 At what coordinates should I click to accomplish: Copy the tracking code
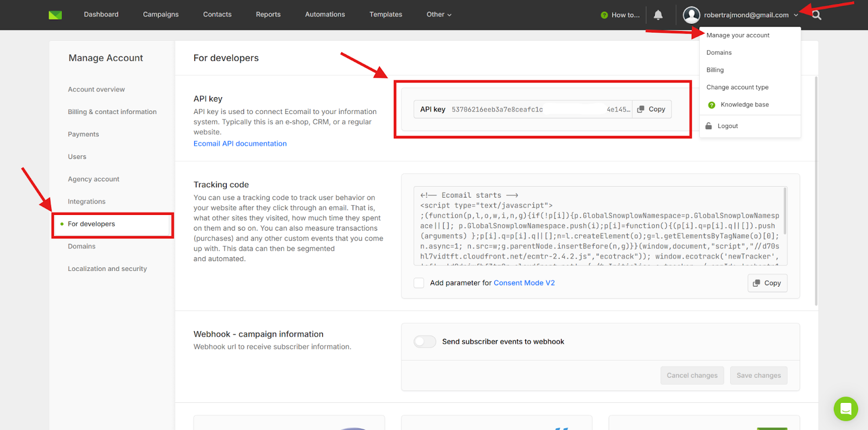(x=767, y=283)
